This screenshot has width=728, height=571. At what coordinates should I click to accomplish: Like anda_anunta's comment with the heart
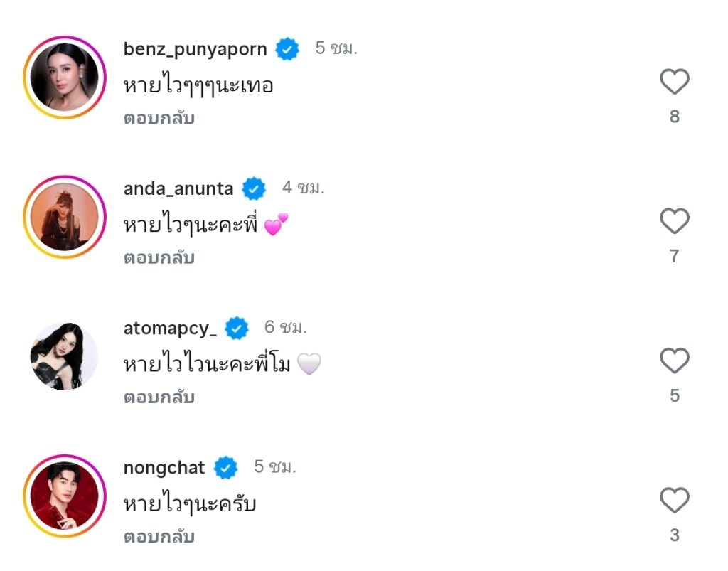pos(674,222)
